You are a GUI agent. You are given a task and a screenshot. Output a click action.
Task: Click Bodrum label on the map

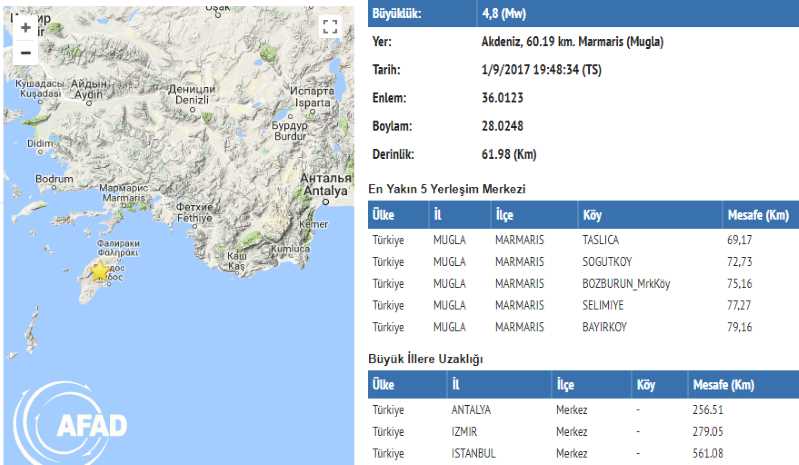tap(54, 179)
